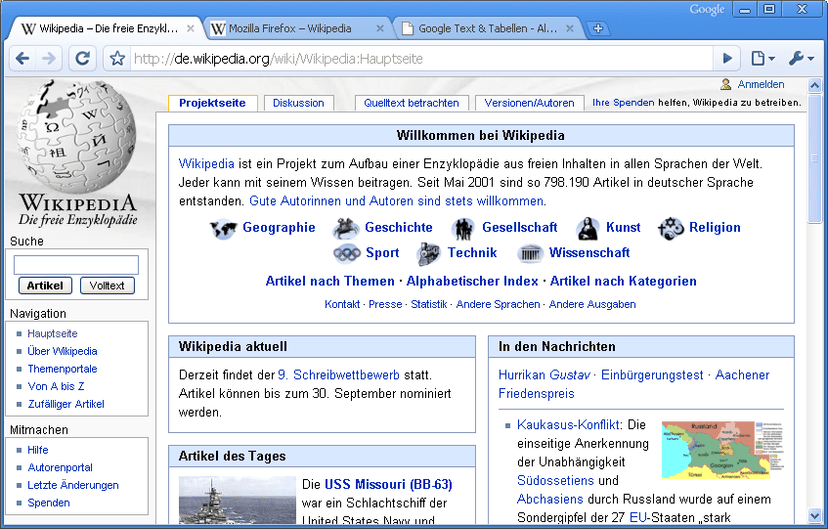This screenshot has width=828, height=529.
Task: Click the Mona Lisa Kunst icon
Action: (x=587, y=229)
